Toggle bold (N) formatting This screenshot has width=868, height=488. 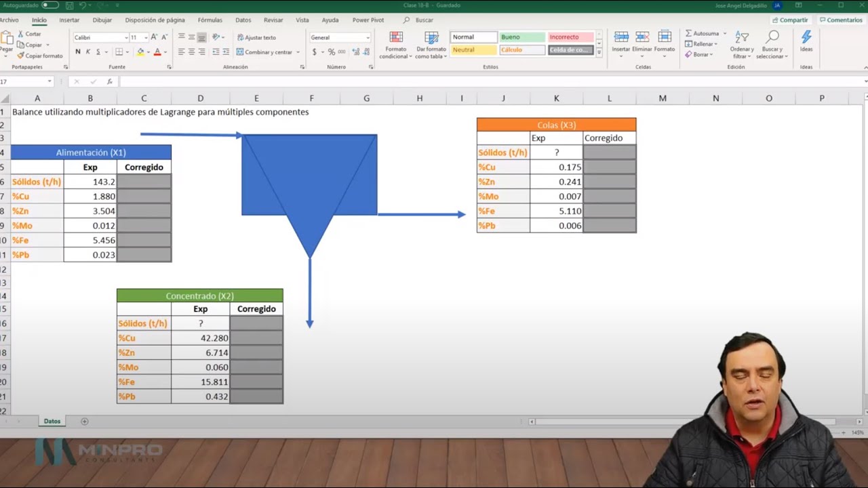click(78, 52)
